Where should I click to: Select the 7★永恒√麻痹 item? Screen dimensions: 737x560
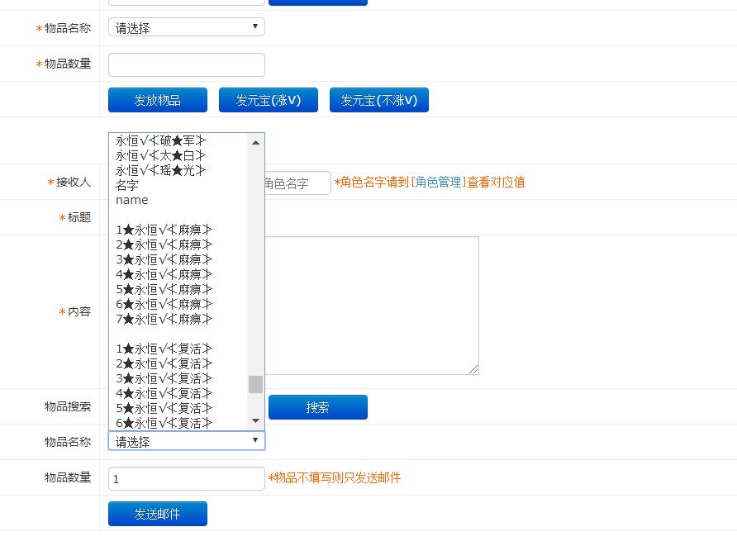(x=164, y=319)
